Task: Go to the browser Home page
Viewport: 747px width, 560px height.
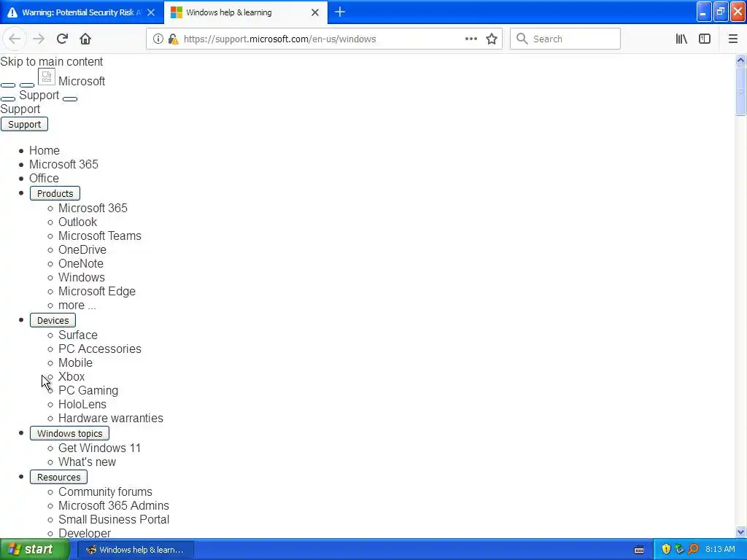Action: pos(85,39)
